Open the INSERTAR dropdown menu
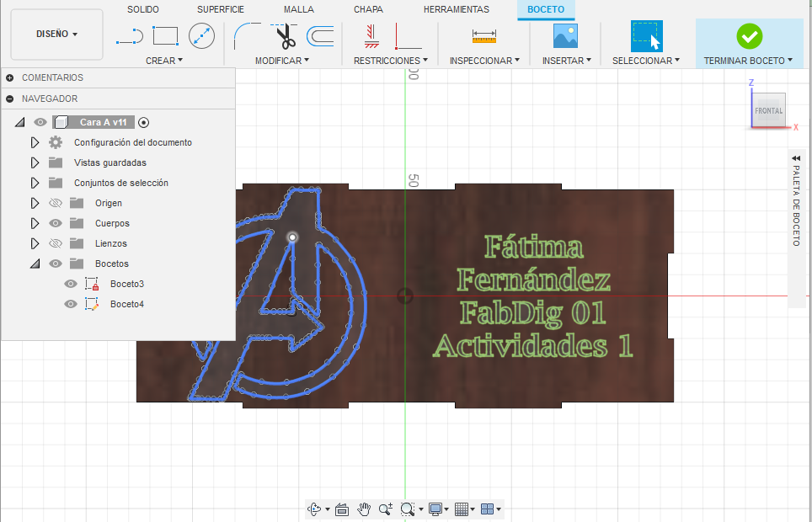Screen dimensions: 812x522 pyautogui.click(x=567, y=61)
